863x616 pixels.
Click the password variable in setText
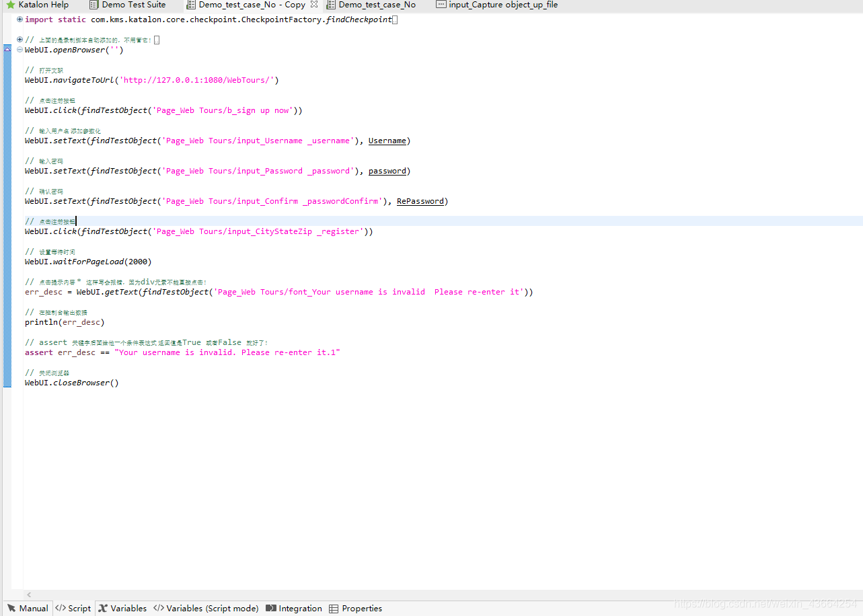point(387,171)
